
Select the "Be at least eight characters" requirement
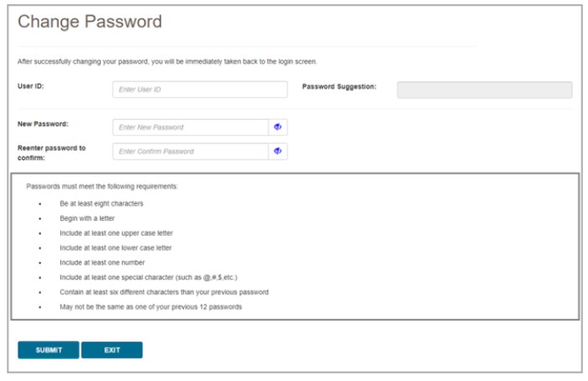(101, 204)
